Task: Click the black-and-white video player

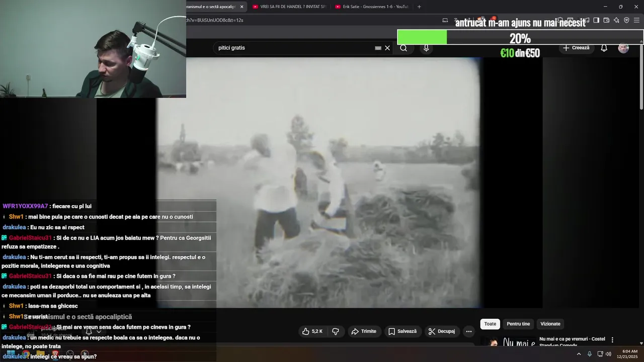Action: 318,182
